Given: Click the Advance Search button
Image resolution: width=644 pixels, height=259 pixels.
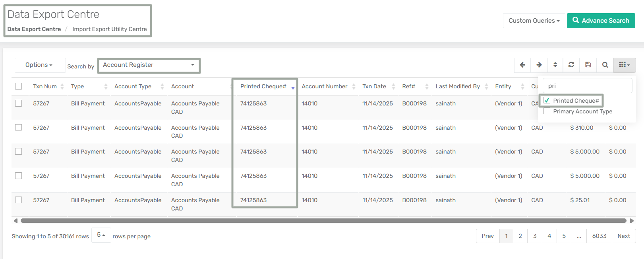Looking at the screenshot, I should coord(601,21).
